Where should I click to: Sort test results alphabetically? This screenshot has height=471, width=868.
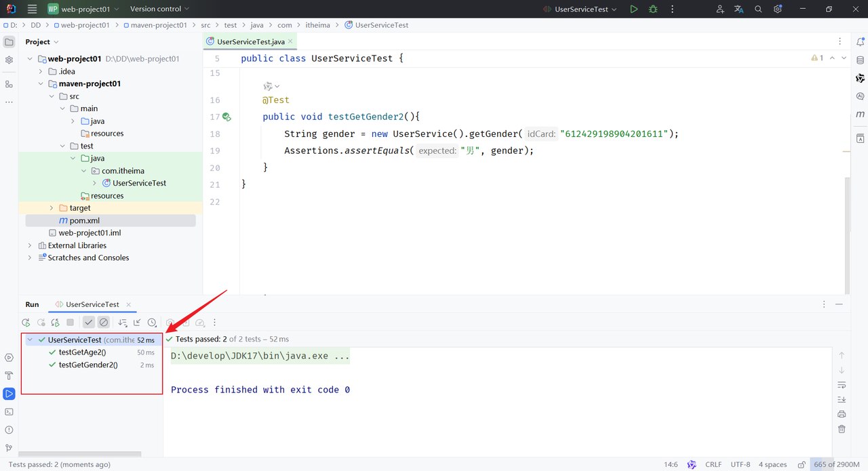point(123,323)
